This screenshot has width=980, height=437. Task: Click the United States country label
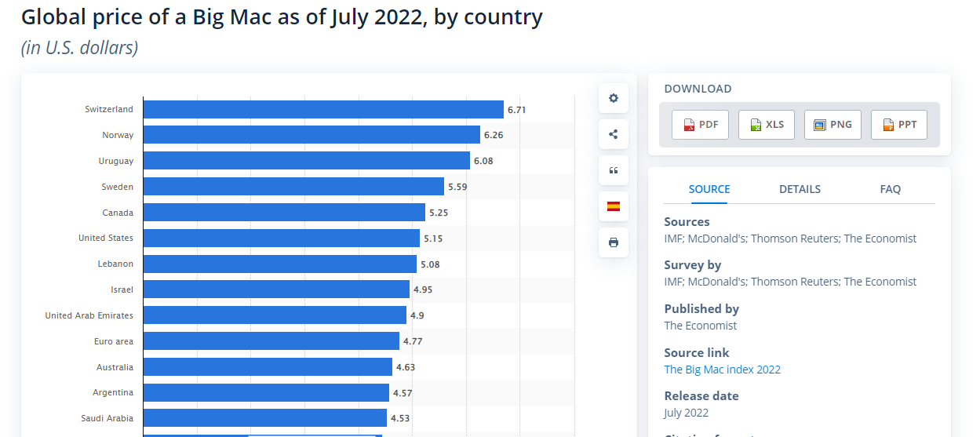pyautogui.click(x=106, y=238)
